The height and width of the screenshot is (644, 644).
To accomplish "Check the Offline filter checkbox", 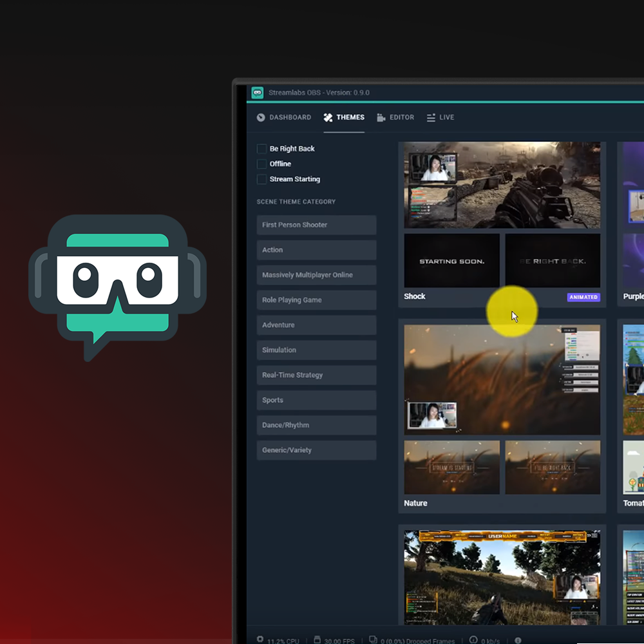I will pos(261,164).
